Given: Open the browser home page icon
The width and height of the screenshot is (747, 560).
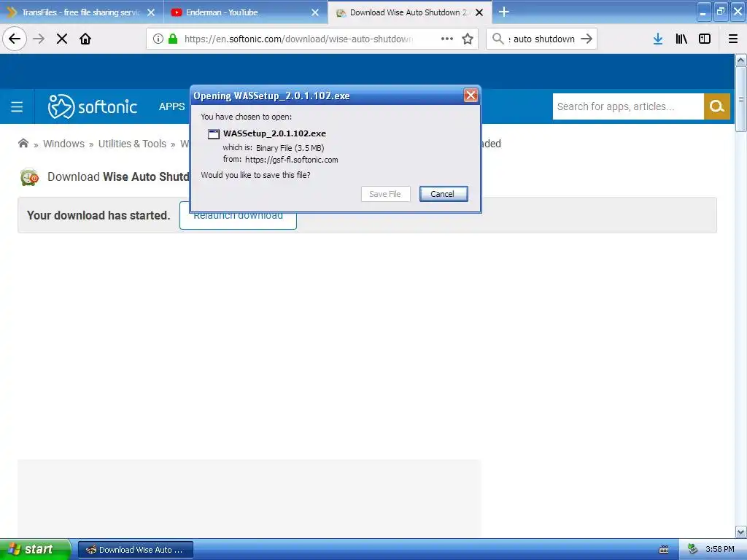Looking at the screenshot, I should (x=85, y=39).
